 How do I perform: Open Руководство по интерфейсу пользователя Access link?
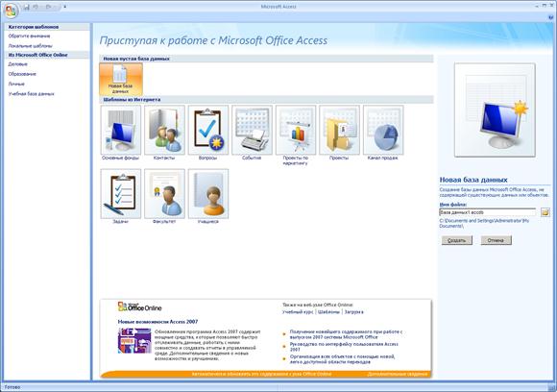344,347
